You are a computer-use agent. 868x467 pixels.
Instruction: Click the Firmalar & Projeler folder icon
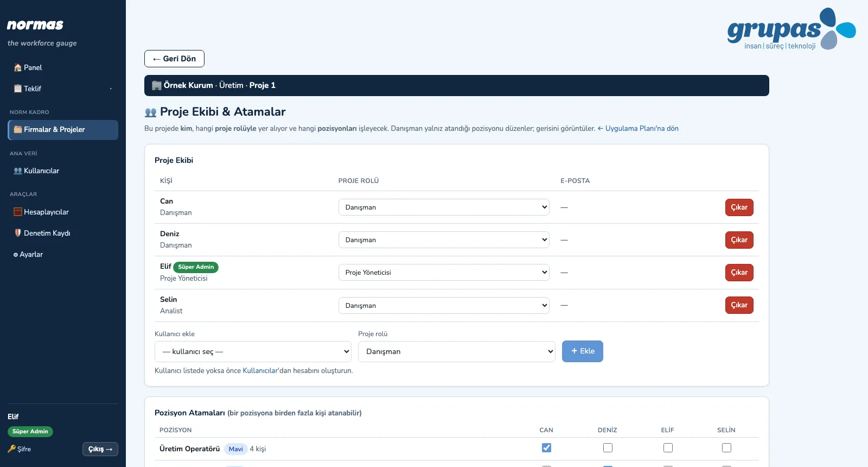18,129
